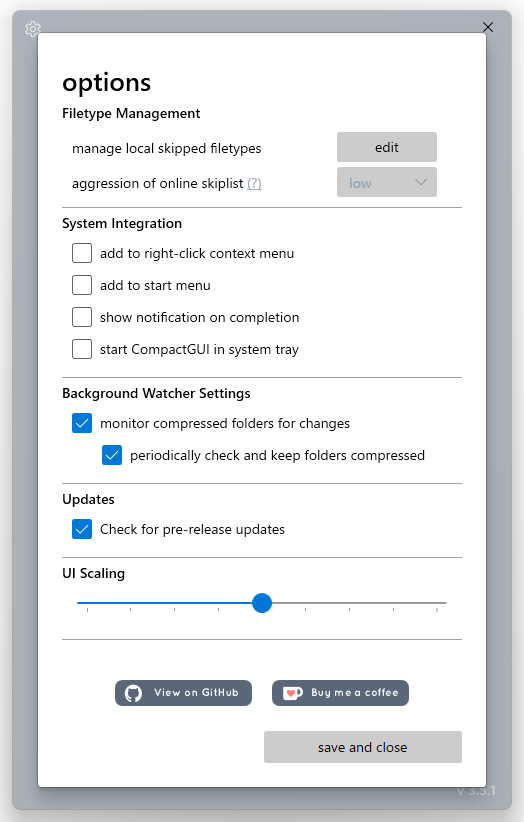Image resolution: width=524 pixels, height=822 pixels.
Task: Enable show notification on completion
Action: (82, 317)
